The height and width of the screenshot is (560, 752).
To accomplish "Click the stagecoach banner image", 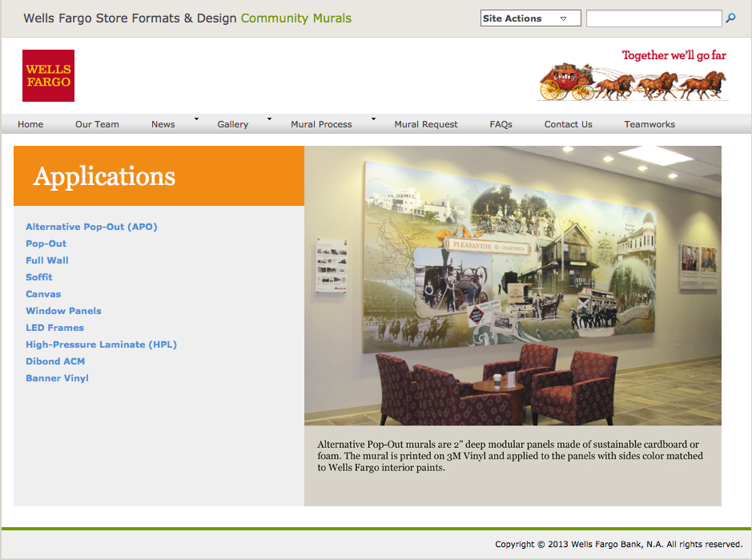I will click(x=633, y=75).
